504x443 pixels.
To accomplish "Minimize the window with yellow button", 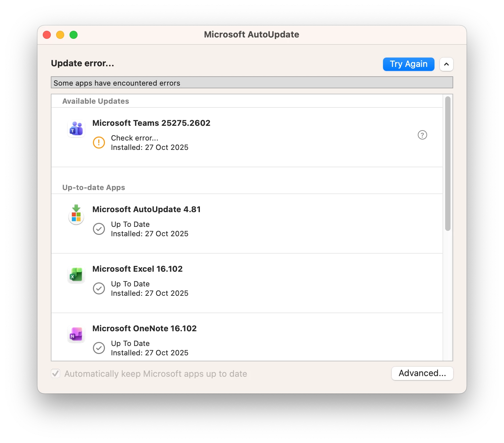I will (x=60, y=35).
